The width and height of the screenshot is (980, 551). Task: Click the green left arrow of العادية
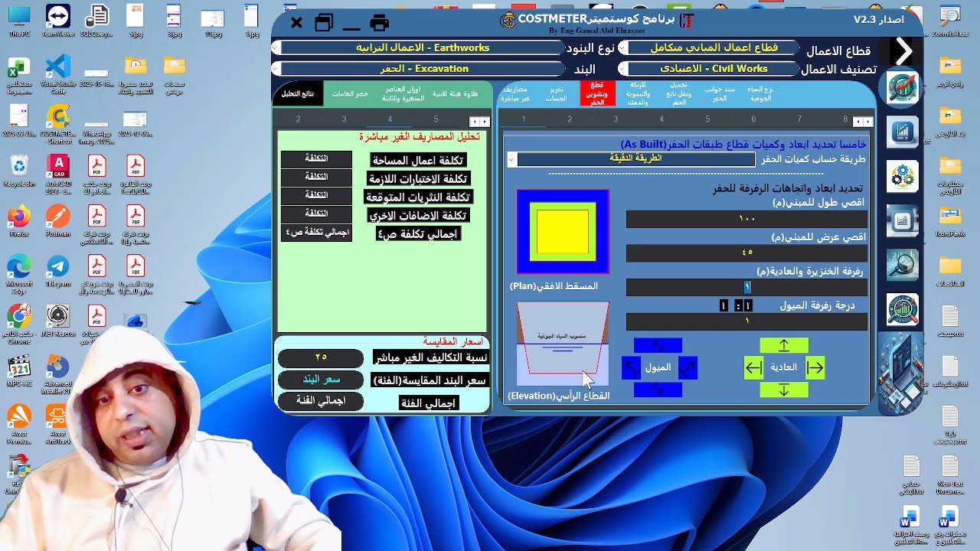coord(753,368)
